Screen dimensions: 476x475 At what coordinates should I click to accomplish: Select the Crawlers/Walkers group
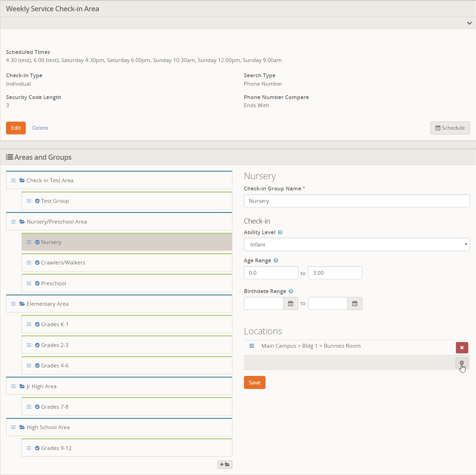[63, 263]
